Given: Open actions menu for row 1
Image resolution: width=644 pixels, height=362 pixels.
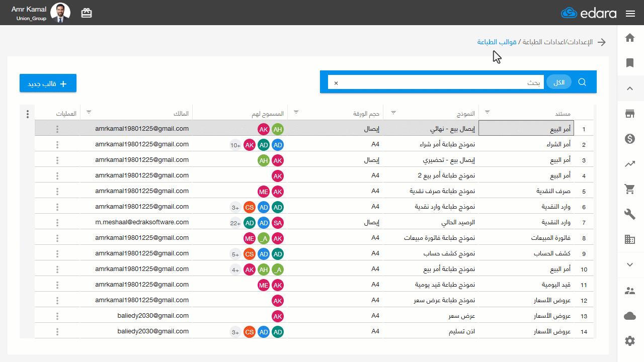Looking at the screenshot, I should tap(57, 129).
